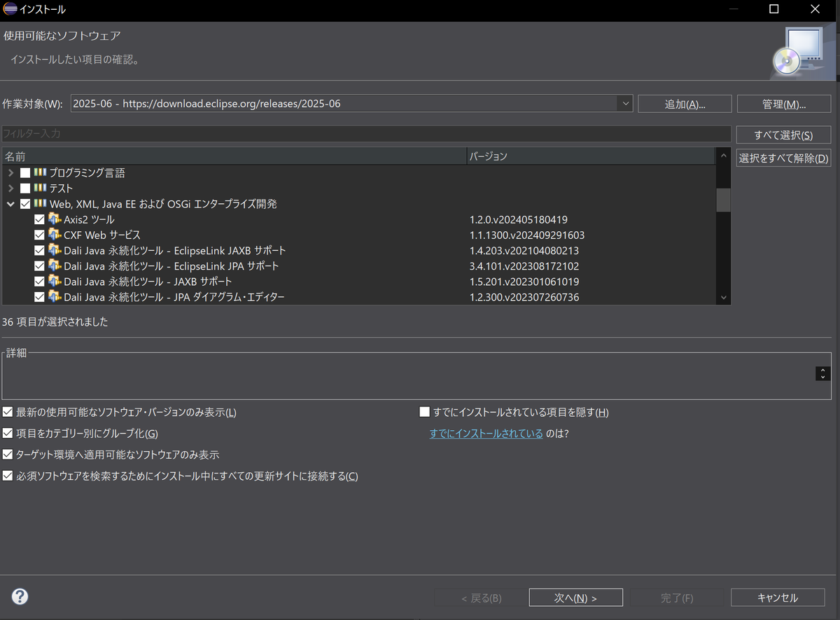The height and width of the screenshot is (620, 840).
Task: Maximize the インストール window
Action: pyautogui.click(x=773, y=10)
